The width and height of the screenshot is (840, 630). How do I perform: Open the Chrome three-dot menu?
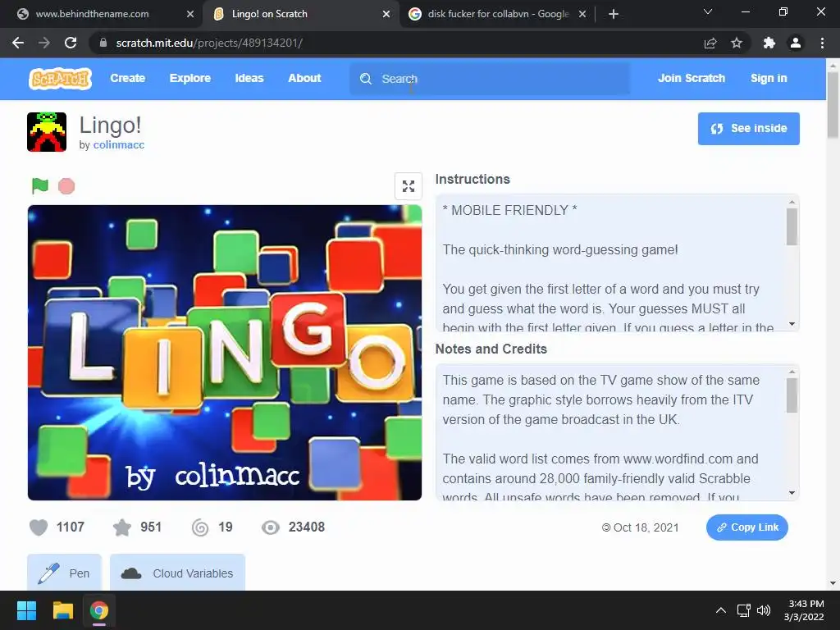822,43
